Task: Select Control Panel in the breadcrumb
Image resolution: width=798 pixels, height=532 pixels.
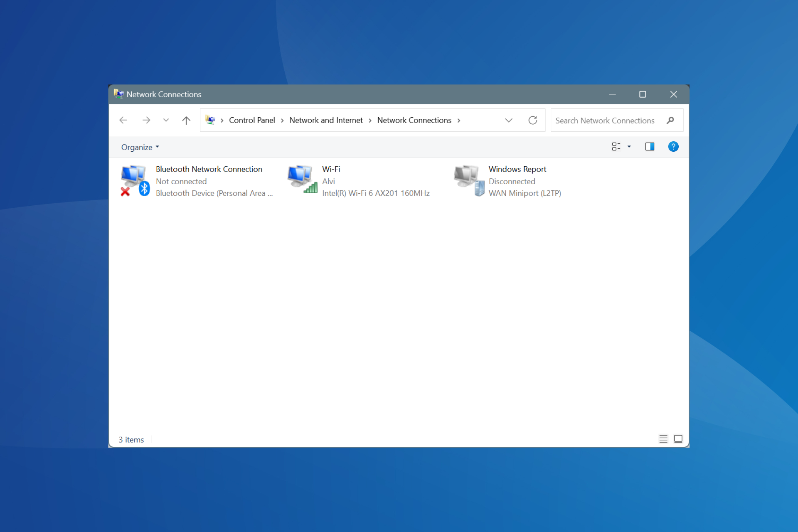Action: [x=252, y=120]
